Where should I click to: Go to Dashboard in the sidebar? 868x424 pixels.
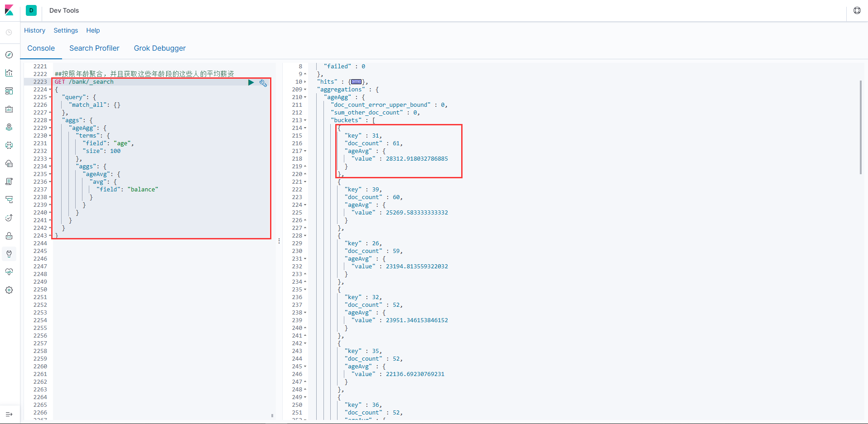point(9,91)
